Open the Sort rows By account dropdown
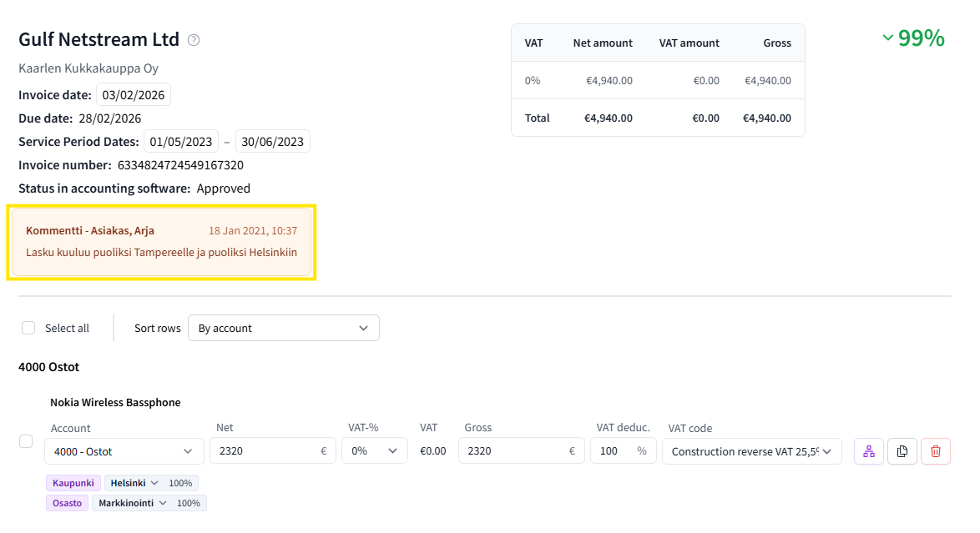Screen dimensions: 980x533 pyautogui.click(x=283, y=328)
